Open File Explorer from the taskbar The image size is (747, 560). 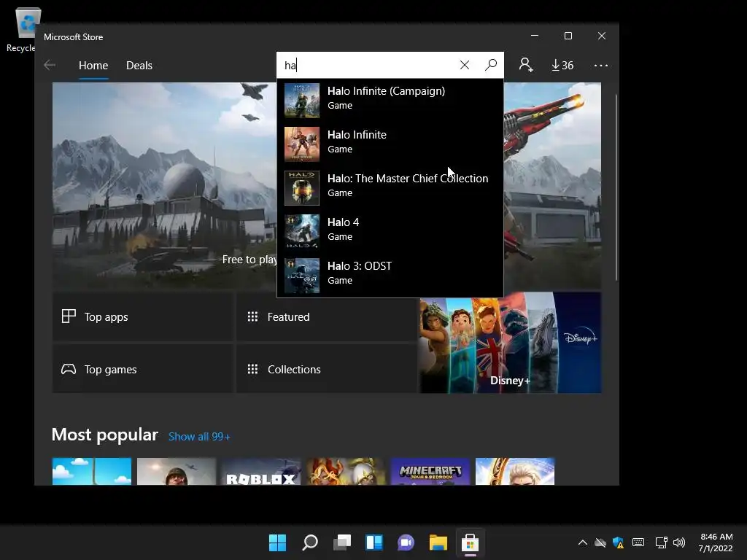pos(438,542)
